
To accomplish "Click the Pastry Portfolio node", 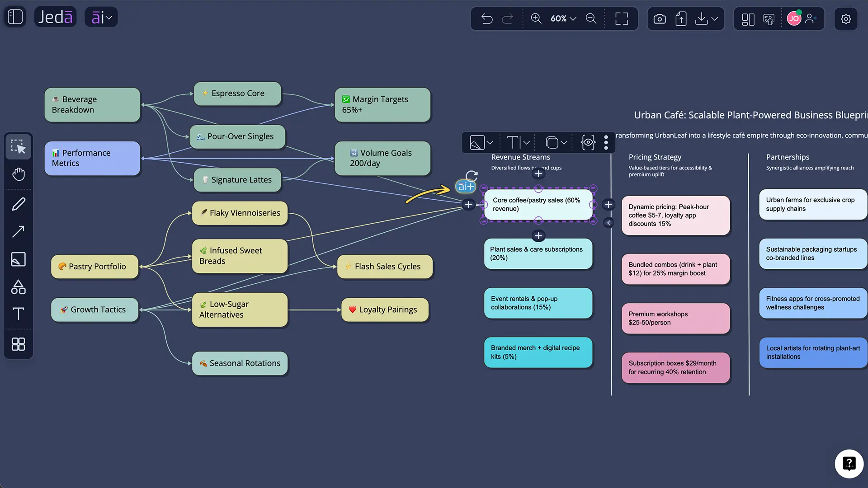I will point(94,267).
